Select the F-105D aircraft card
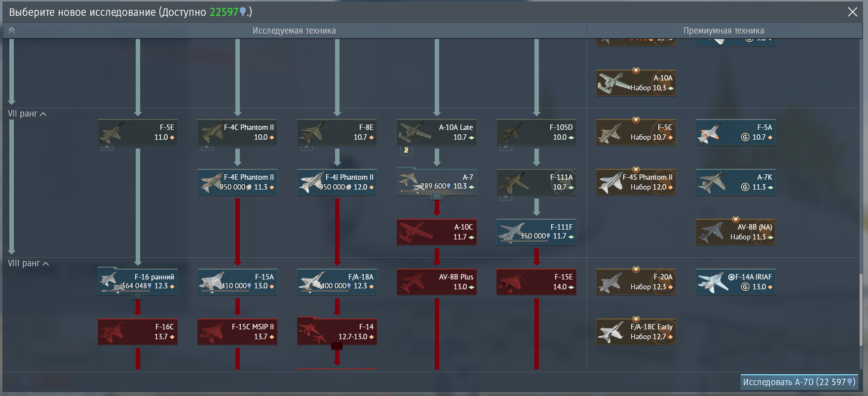The image size is (868, 396). tap(536, 132)
